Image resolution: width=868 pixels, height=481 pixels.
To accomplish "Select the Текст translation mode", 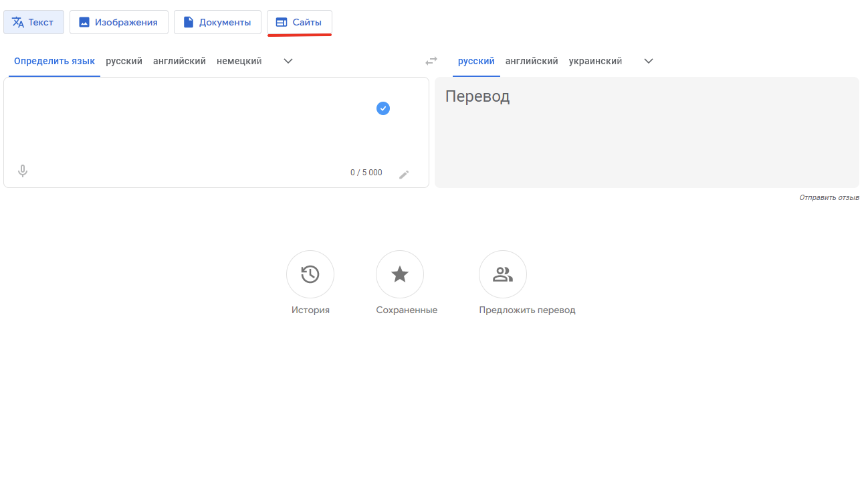I will (x=33, y=22).
